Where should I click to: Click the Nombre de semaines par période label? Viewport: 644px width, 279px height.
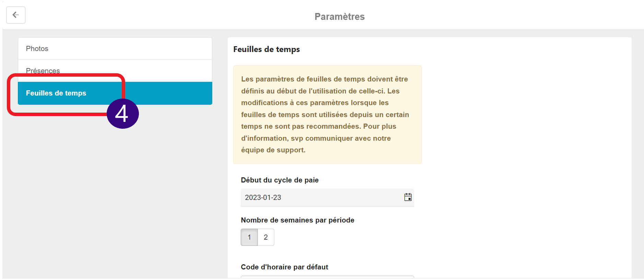coord(298,220)
